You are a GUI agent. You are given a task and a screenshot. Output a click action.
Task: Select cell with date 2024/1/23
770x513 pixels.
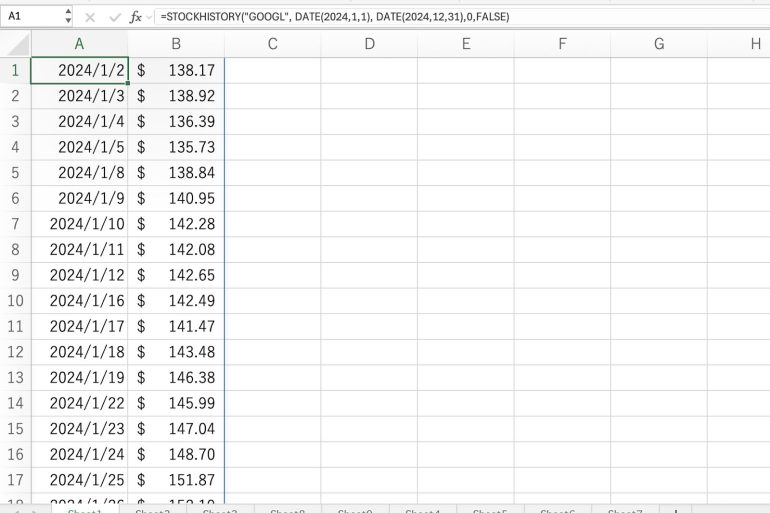click(x=79, y=429)
